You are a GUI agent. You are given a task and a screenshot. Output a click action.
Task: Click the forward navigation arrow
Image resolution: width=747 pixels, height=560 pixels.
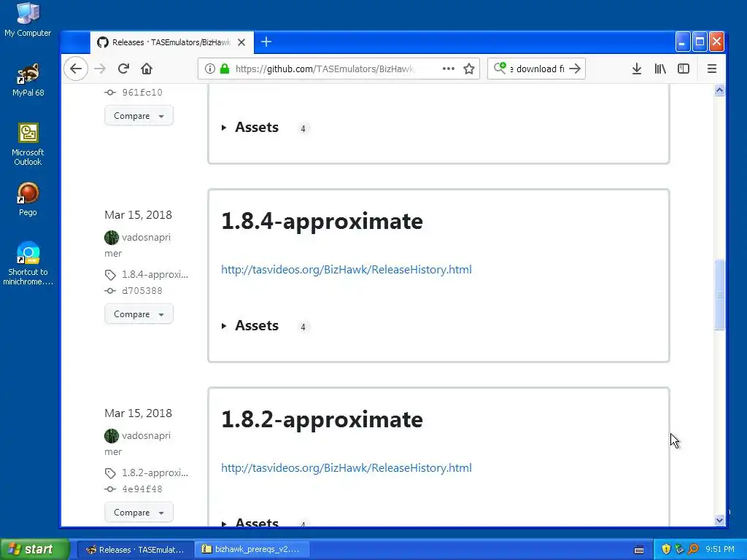(99, 69)
